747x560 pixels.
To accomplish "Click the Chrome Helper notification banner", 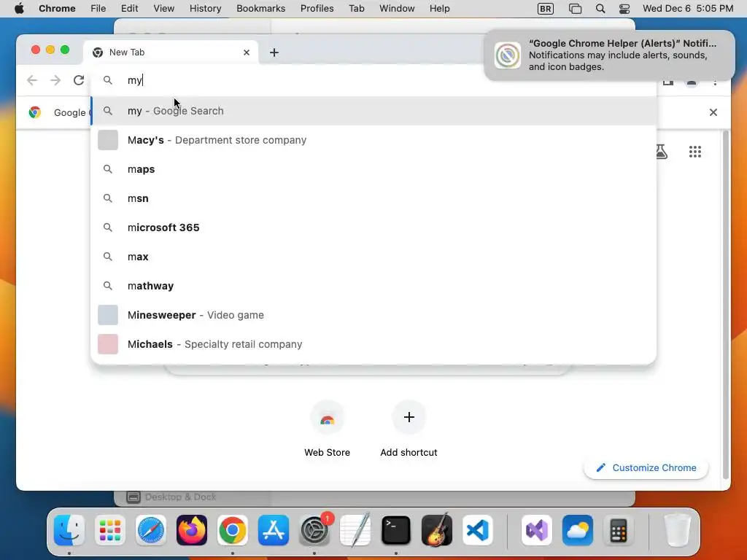I will click(609, 55).
